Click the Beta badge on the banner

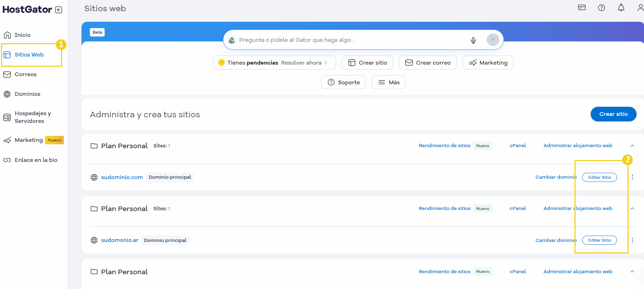(97, 32)
